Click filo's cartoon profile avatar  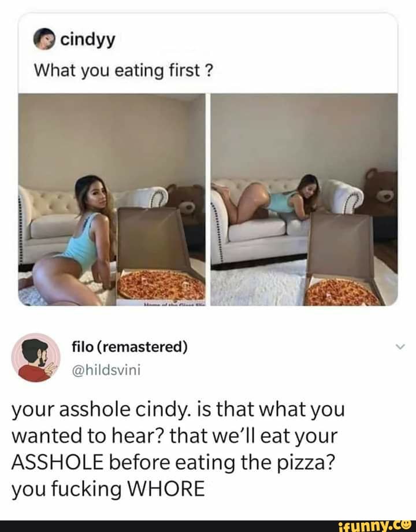point(36,357)
